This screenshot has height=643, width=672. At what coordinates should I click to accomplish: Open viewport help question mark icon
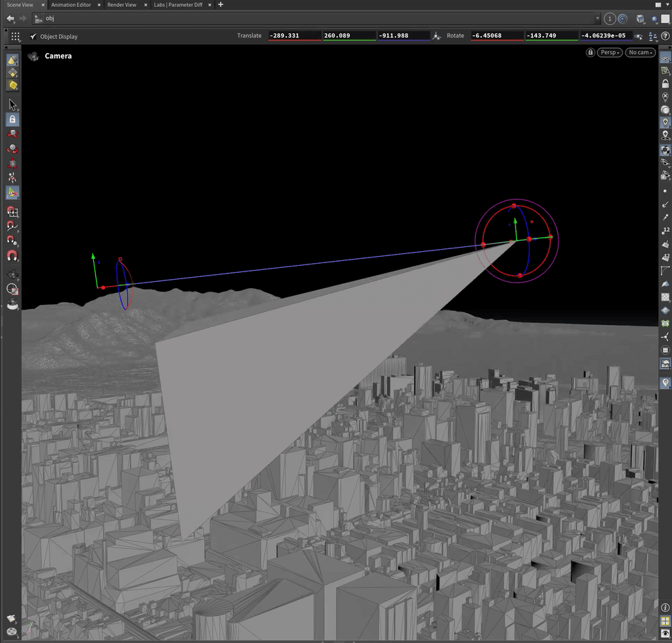tap(665, 35)
